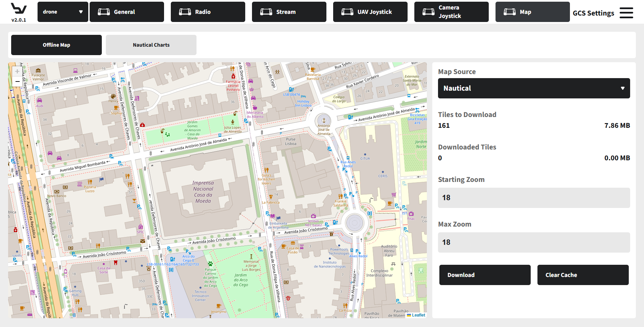
Task: Click the gamepad icon on the General tab
Action: pyautogui.click(x=104, y=12)
